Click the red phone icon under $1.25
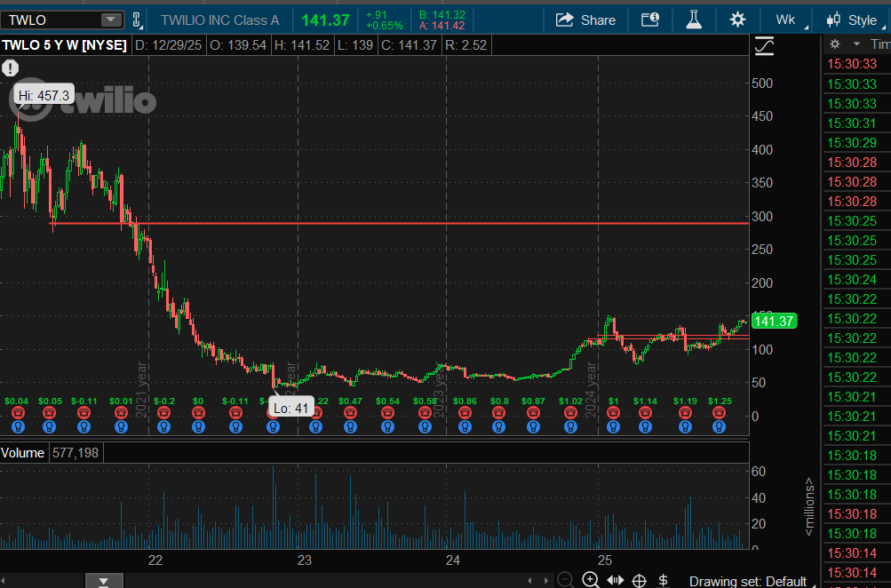Viewport: 891px width, 588px height. pyautogui.click(x=719, y=413)
